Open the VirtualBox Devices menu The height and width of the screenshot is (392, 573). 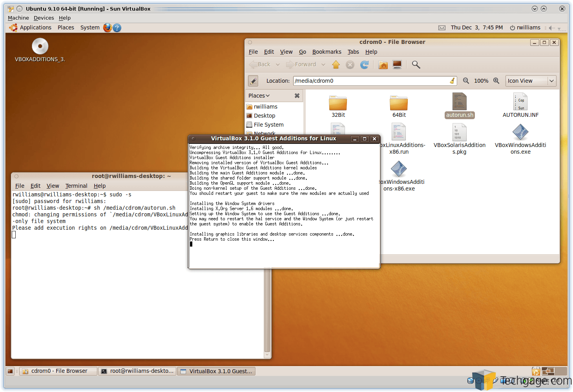click(x=44, y=18)
